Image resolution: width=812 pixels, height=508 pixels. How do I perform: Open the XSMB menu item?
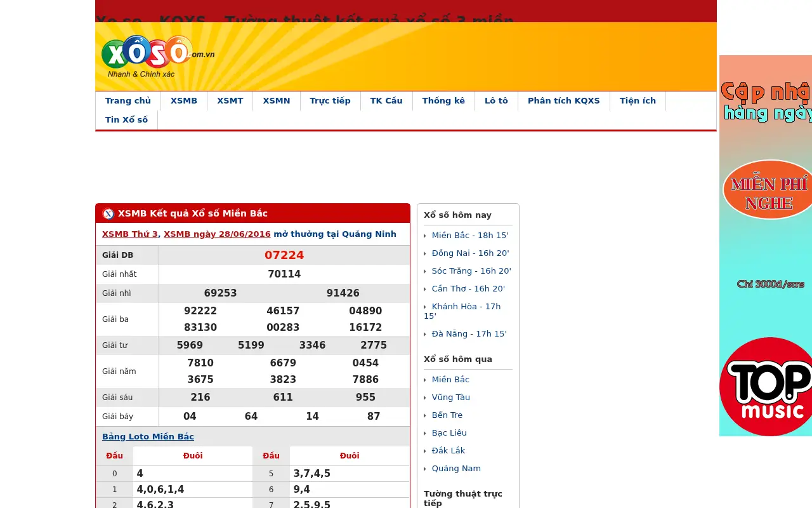(x=184, y=101)
